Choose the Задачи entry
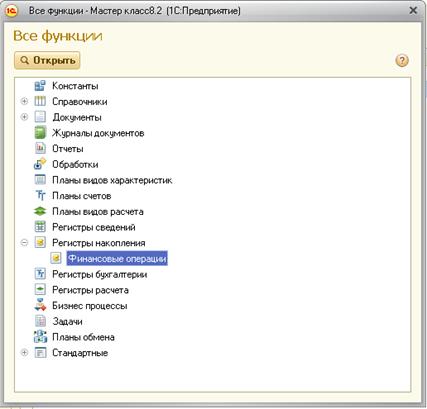Image resolution: width=427 pixels, height=409 pixels. (67, 322)
